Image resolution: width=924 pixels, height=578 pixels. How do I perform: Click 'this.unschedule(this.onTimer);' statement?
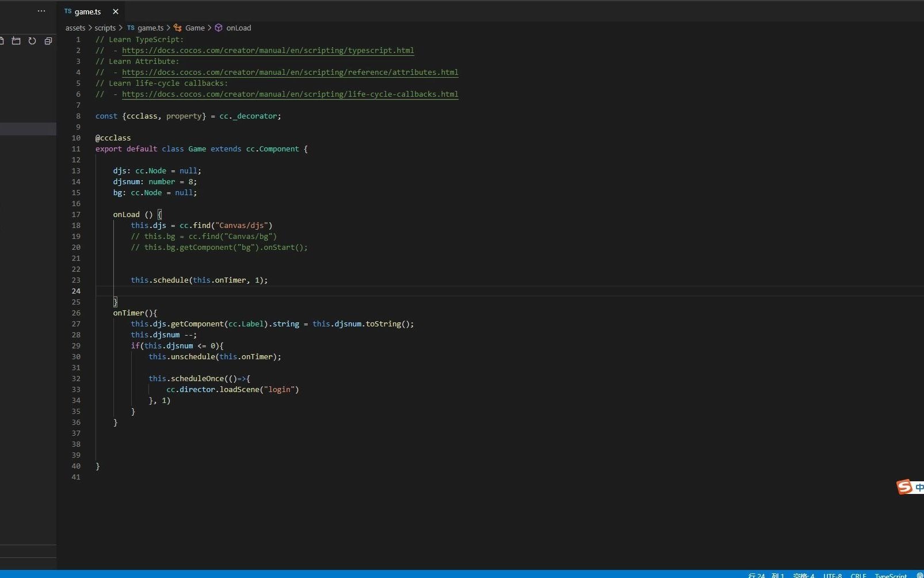(x=215, y=356)
